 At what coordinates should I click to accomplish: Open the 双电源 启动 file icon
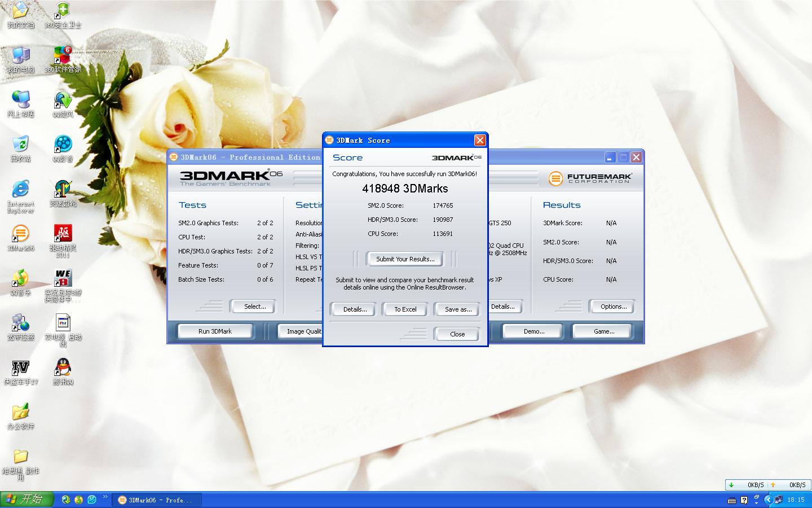(63, 330)
